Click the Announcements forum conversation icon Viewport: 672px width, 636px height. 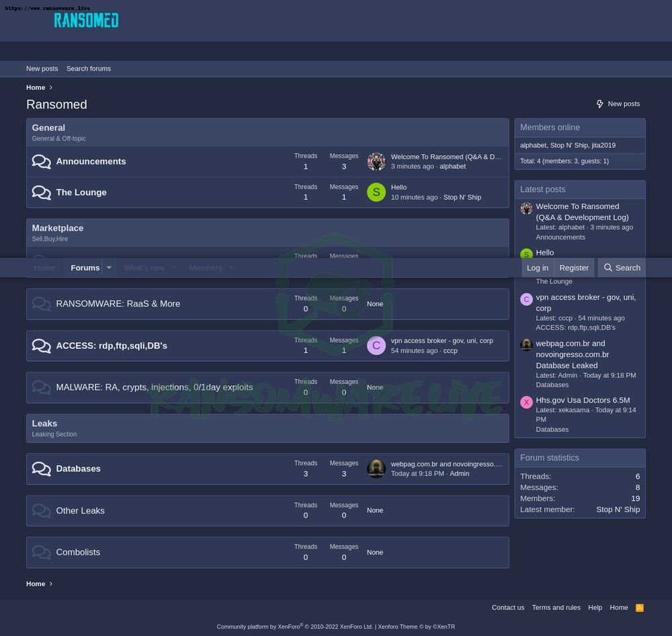coord(41,161)
